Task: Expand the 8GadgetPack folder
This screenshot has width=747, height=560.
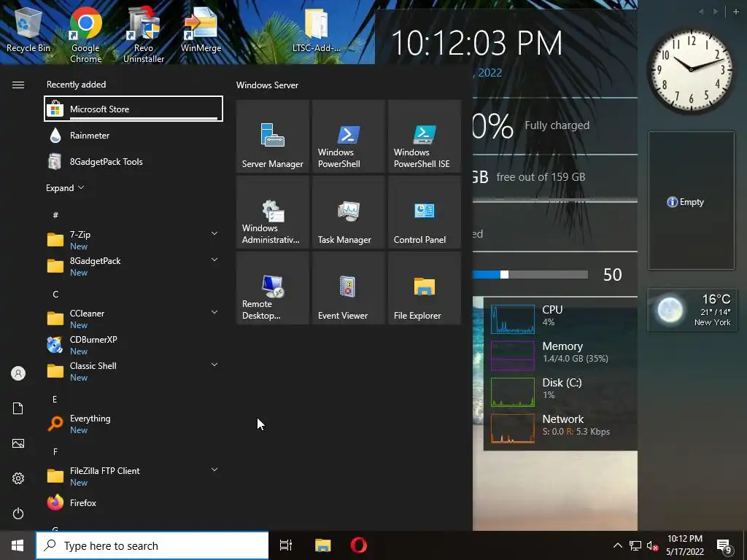Action: [214, 260]
